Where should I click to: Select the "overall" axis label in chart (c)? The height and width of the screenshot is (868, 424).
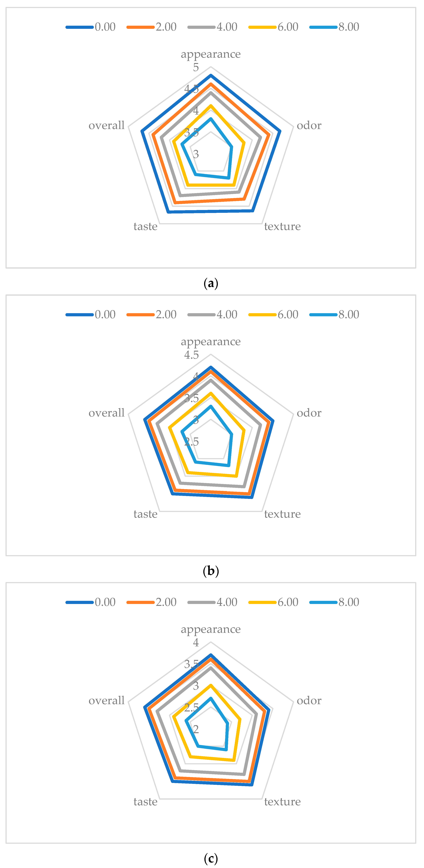[107, 701]
